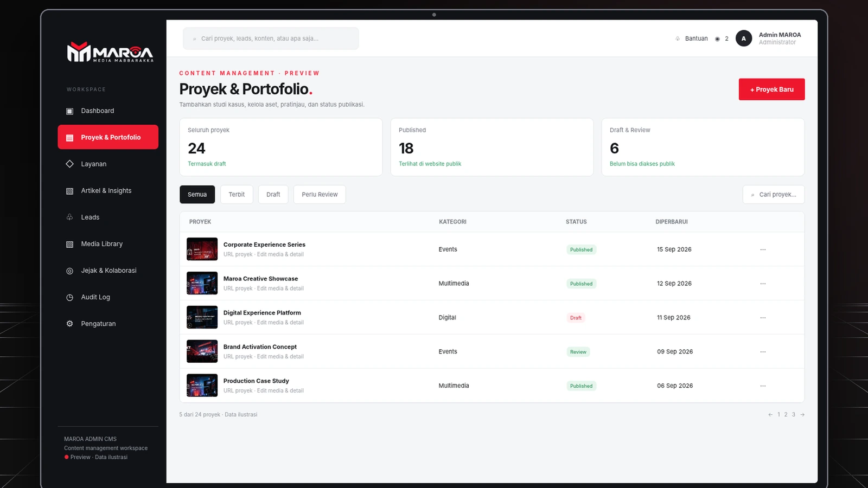Open the Dashboard icon in sidebar
868x488 pixels.
pos(69,111)
